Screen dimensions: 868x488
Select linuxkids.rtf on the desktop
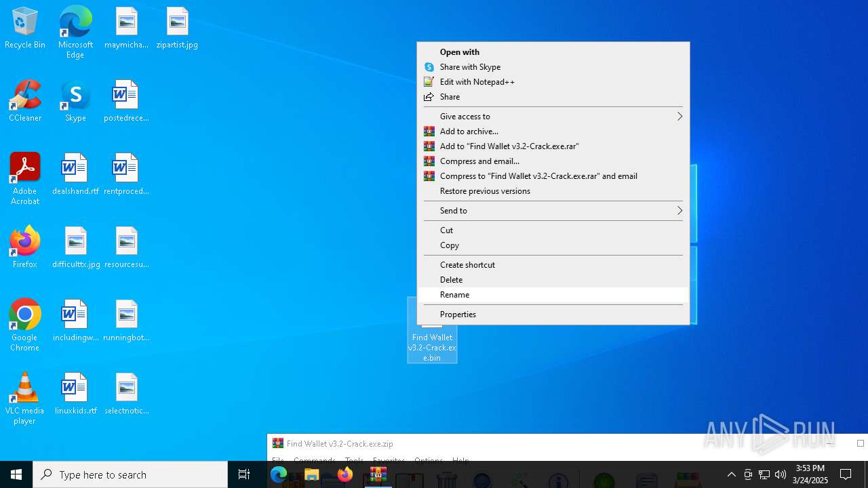75,394
